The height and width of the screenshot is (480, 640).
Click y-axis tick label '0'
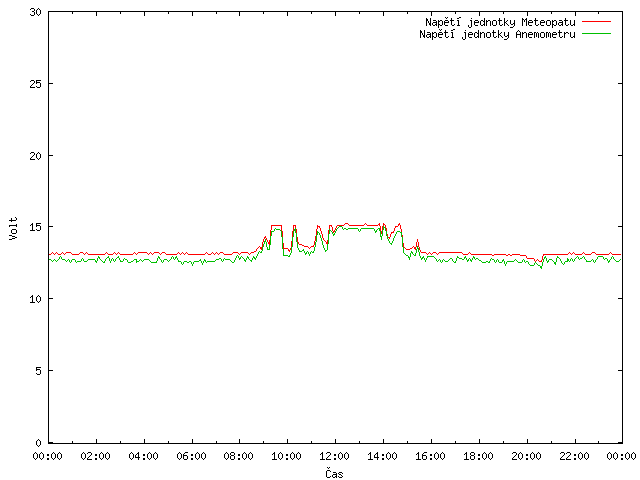[x=38, y=443]
